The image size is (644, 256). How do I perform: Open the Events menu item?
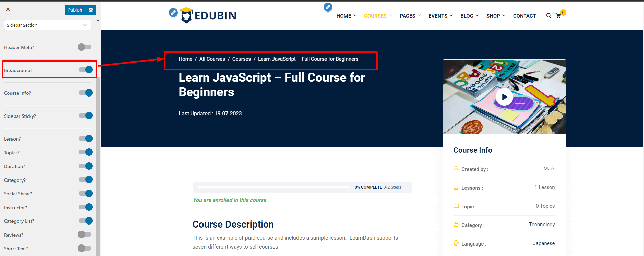440,16
